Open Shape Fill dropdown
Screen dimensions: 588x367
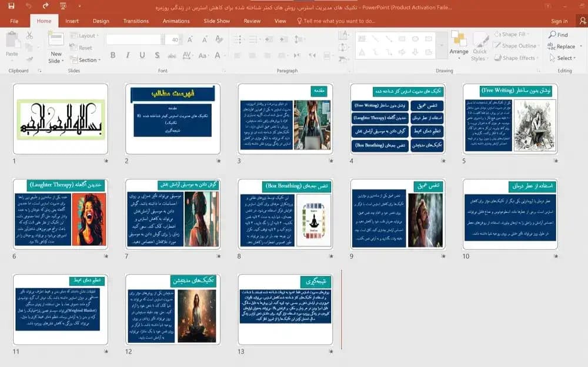click(512, 34)
